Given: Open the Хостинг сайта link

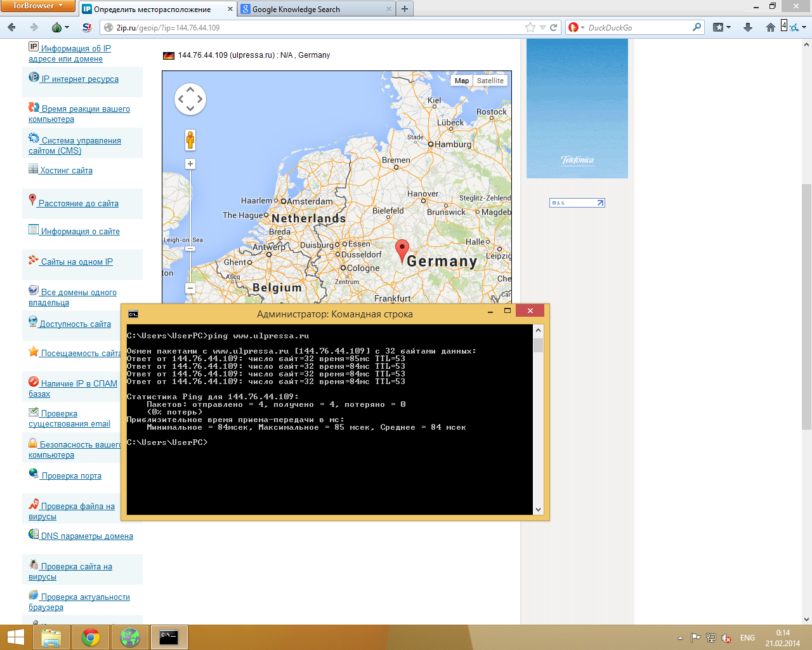Looking at the screenshot, I should point(66,170).
